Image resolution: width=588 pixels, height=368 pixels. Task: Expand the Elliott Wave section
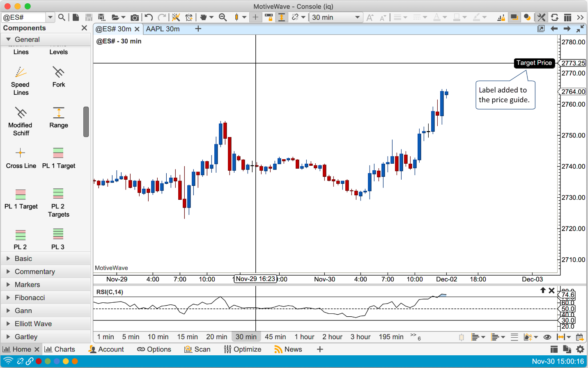click(x=33, y=324)
